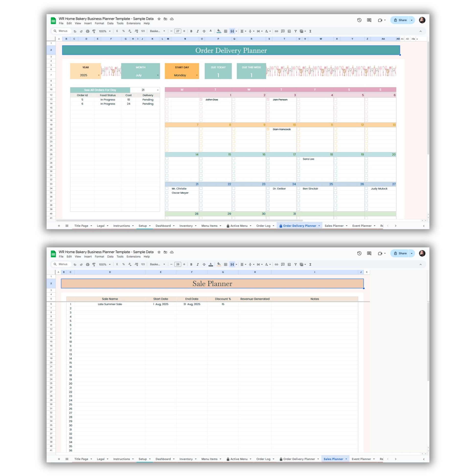Screen dimensions: 476x476
Task: Click the plus button to increase font size 28
Action: [184, 264]
